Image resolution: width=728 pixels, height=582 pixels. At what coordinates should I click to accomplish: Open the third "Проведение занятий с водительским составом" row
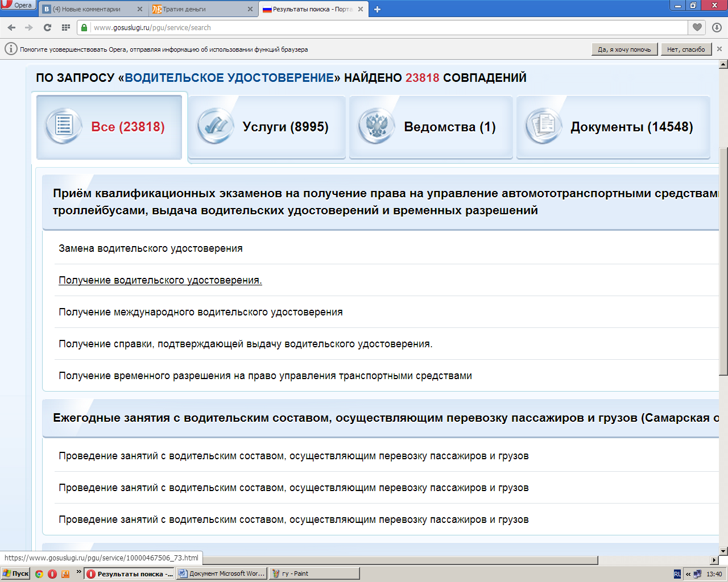(293, 519)
